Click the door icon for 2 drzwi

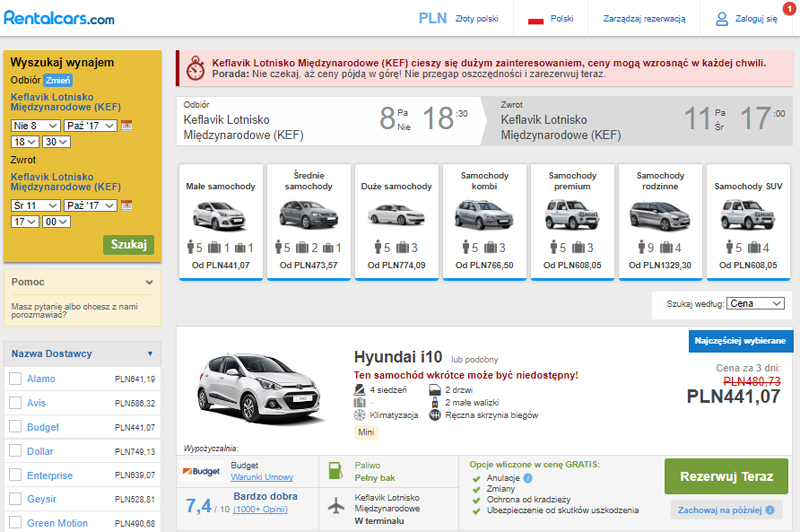click(x=435, y=390)
